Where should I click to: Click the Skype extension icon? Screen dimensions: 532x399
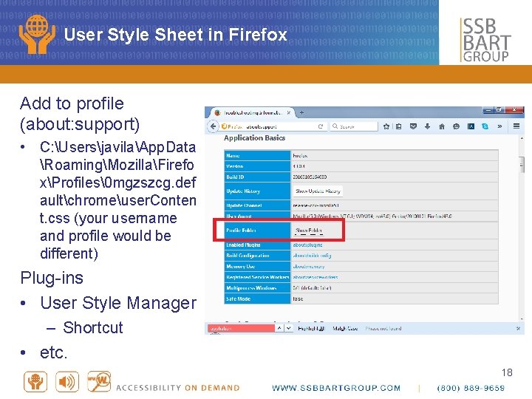pos(485,126)
